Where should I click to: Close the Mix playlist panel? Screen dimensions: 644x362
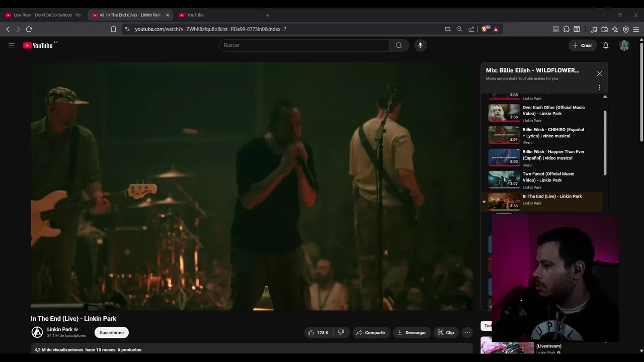(599, 73)
